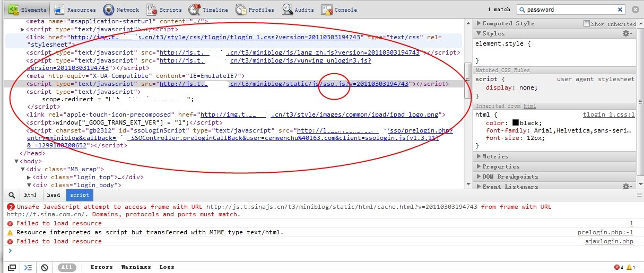Select the scope.redirect script line

click(118, 99)
